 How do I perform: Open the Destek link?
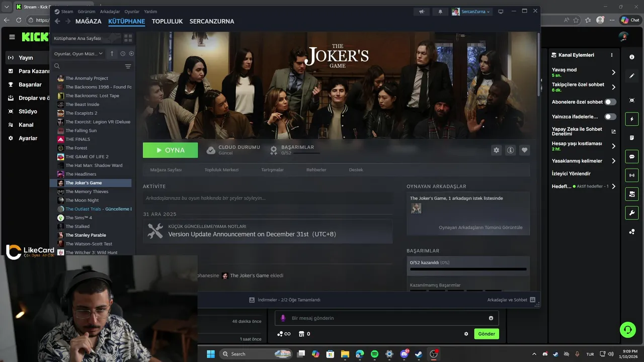point(356,170)
